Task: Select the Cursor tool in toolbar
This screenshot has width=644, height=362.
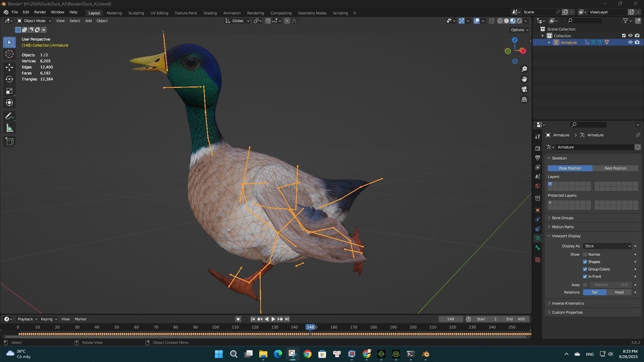Action: click(9, 54)
